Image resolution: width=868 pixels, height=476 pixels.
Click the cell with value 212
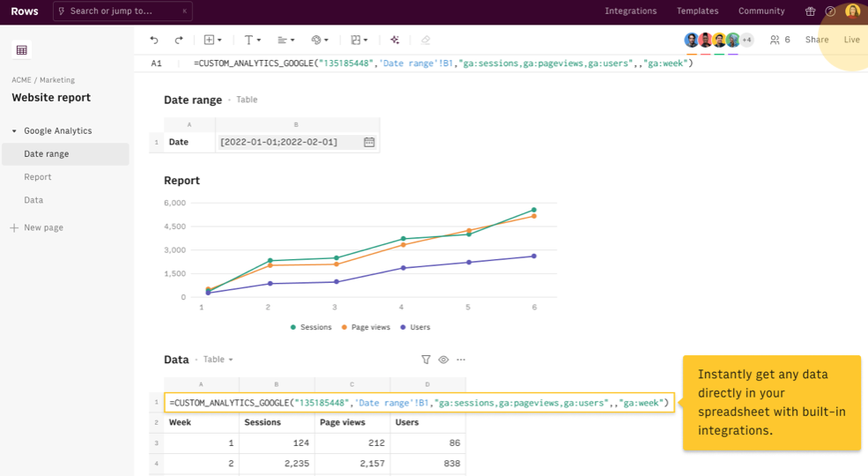pos(352,443)
